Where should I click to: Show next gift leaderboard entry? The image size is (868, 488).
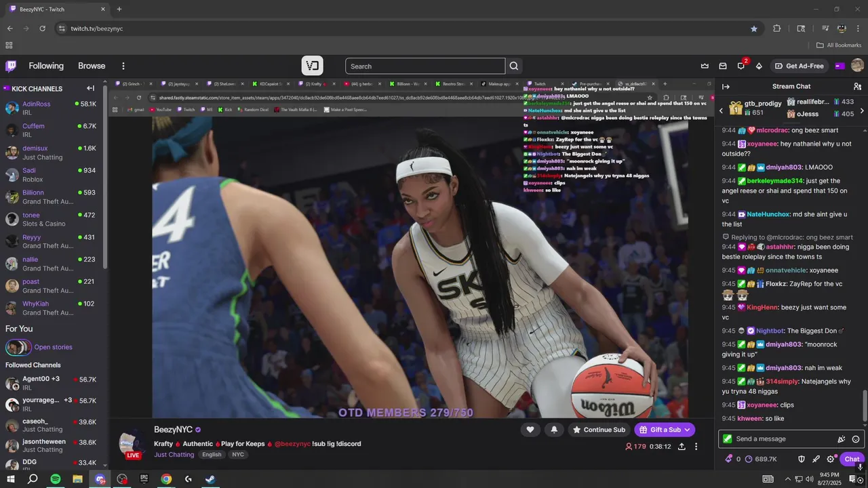pos(862,110)
